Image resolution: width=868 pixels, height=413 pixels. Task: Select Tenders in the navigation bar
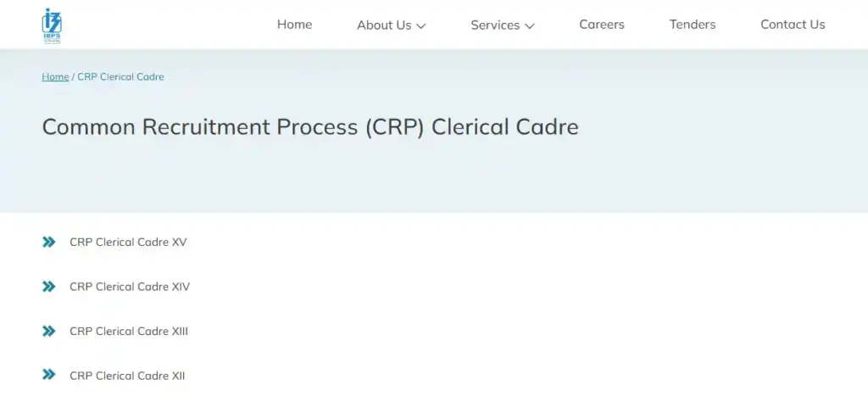(693, 25)
